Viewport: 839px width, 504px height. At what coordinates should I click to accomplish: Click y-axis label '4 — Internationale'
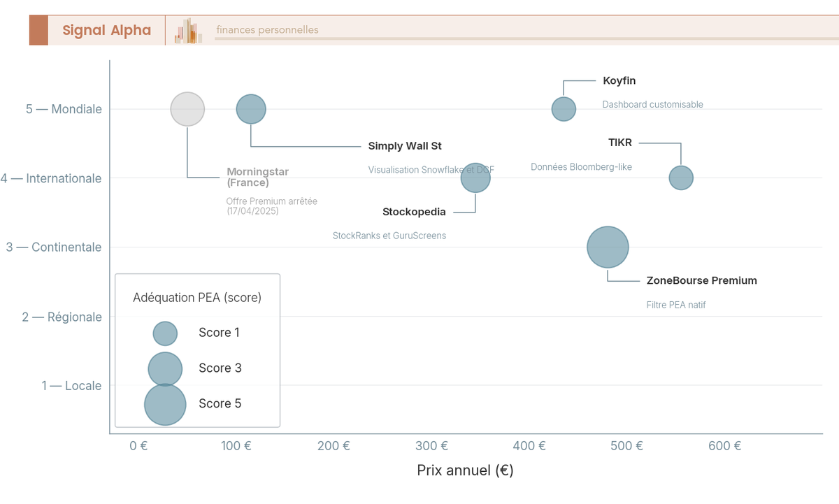(x=51, y=178)
